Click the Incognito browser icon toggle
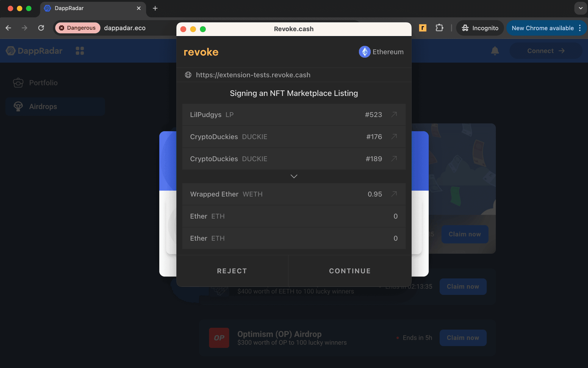Image resolution: width=588 pixels, height=368 pixels. 466,27
